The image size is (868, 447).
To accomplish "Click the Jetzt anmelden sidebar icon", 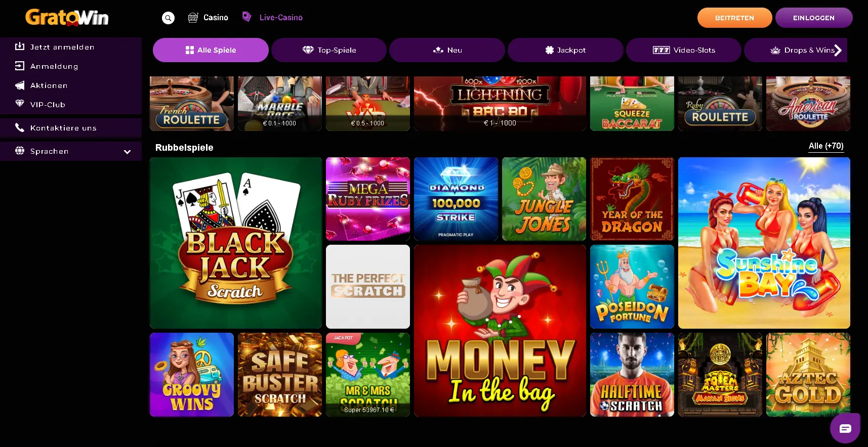I will click(20, 47).
